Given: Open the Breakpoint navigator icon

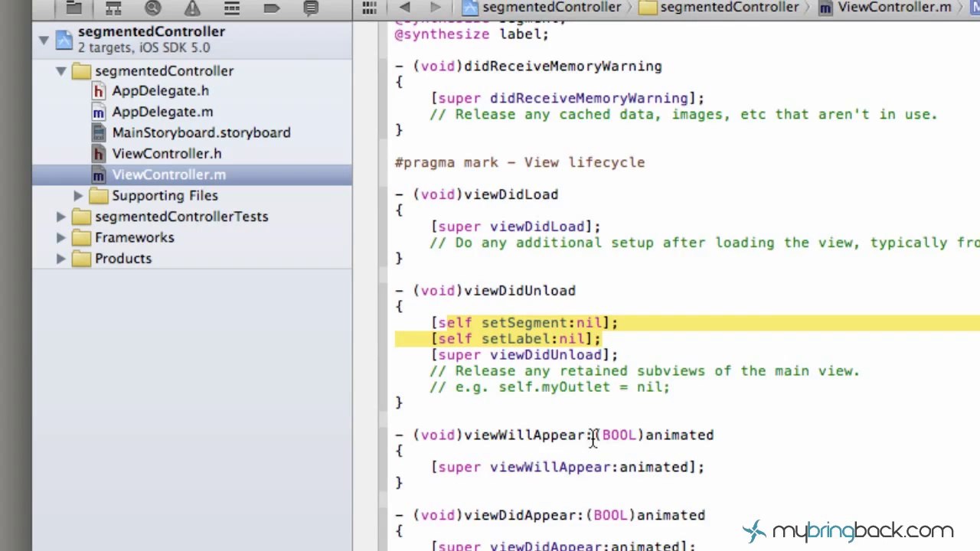Looking at the screenshot, I should coord(271,8).
